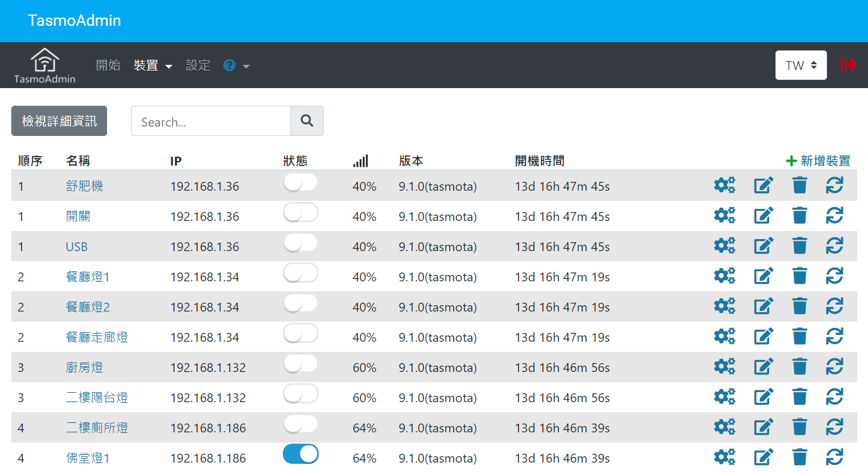Restart the 餐廳燈2 device via refresh icon

835,306
